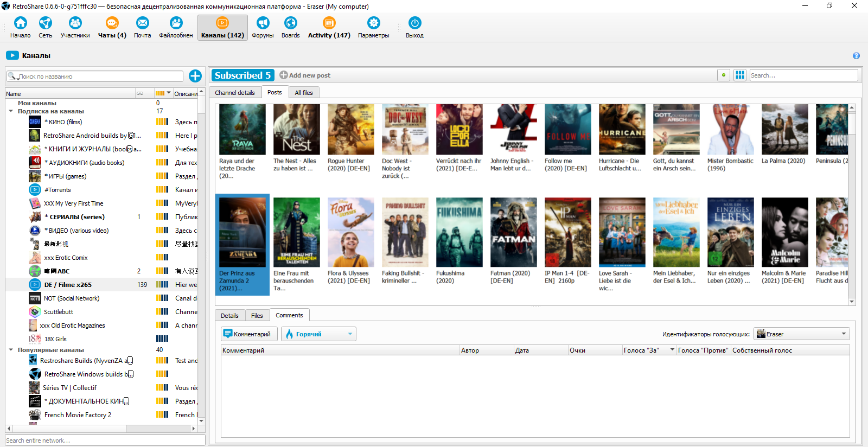Switch to the Channel details tab
This screenshot has width=868, height=447.
235,93
